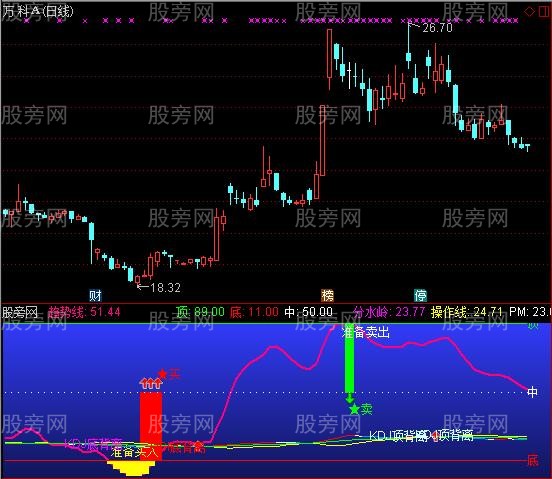Click the magenta KDJ底背离 label
The height and width of the screenshot is (479, 552).
point(94,444)
